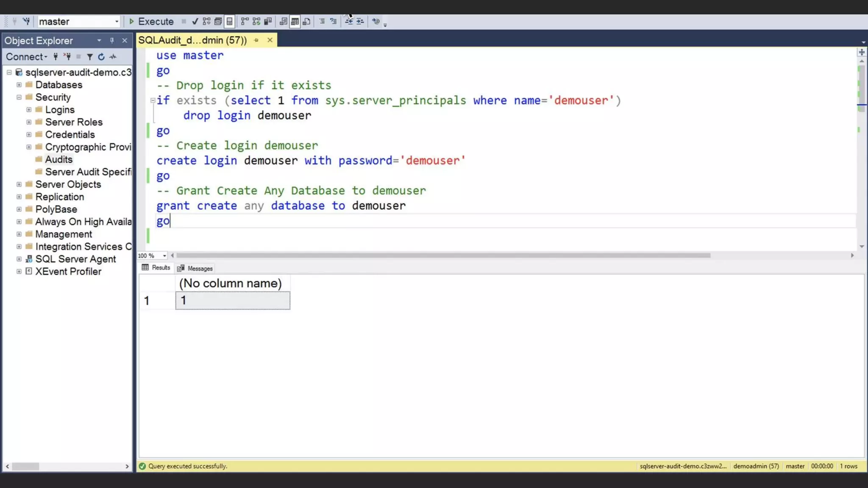This screenshot has width=868, height=488.
Task: Click Comment out selected lines icon
Action: tap(322, 22)
